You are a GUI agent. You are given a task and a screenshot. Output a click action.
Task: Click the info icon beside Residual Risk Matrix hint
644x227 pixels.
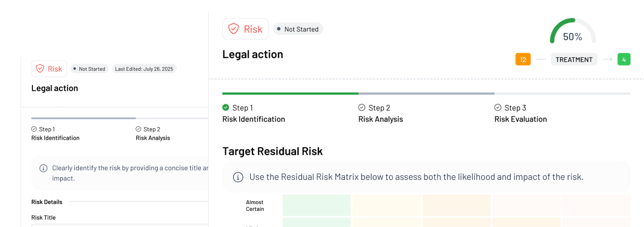tap(238, 177)
